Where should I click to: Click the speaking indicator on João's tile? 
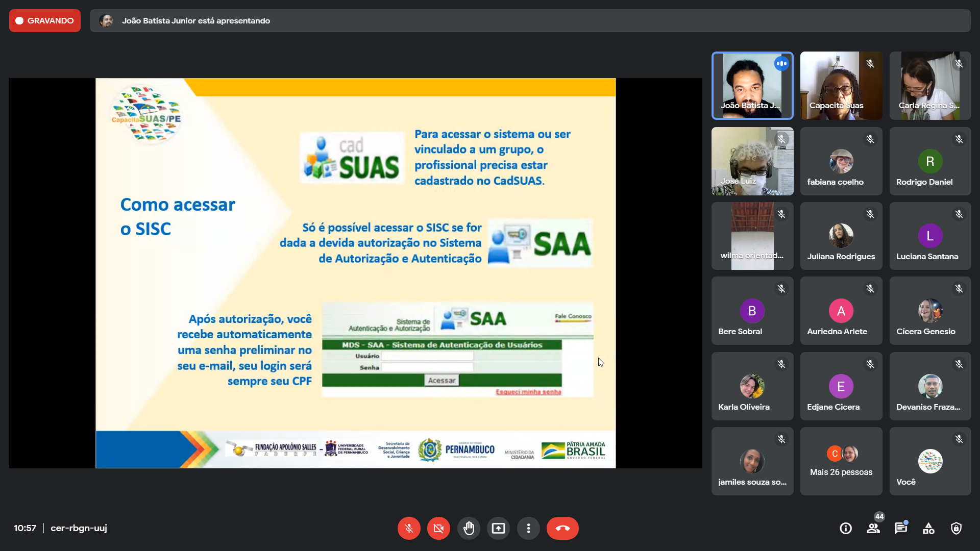[x=781, y=64]
